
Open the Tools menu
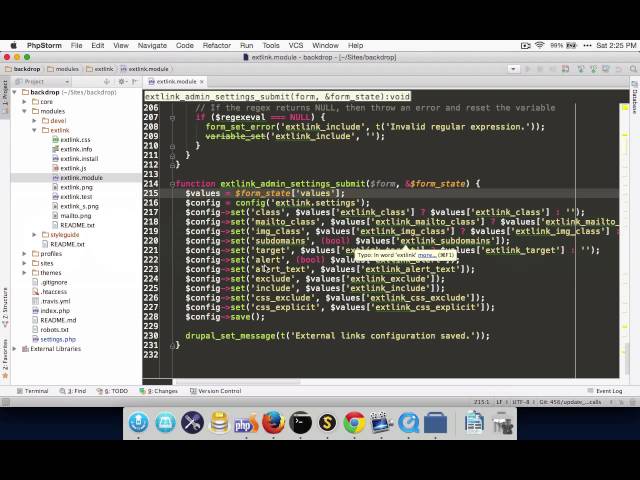click(x=271, y=45)
